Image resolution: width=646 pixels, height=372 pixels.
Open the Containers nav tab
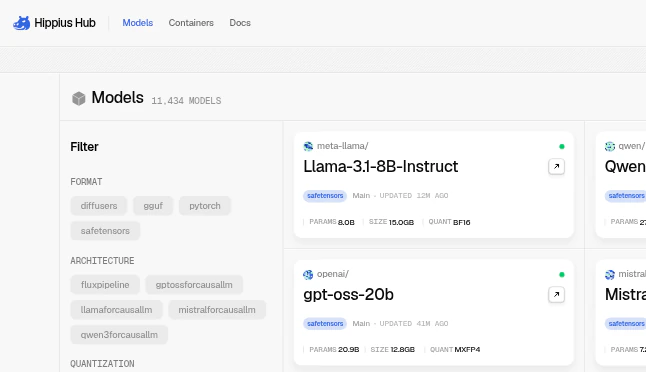click(191, 23)
